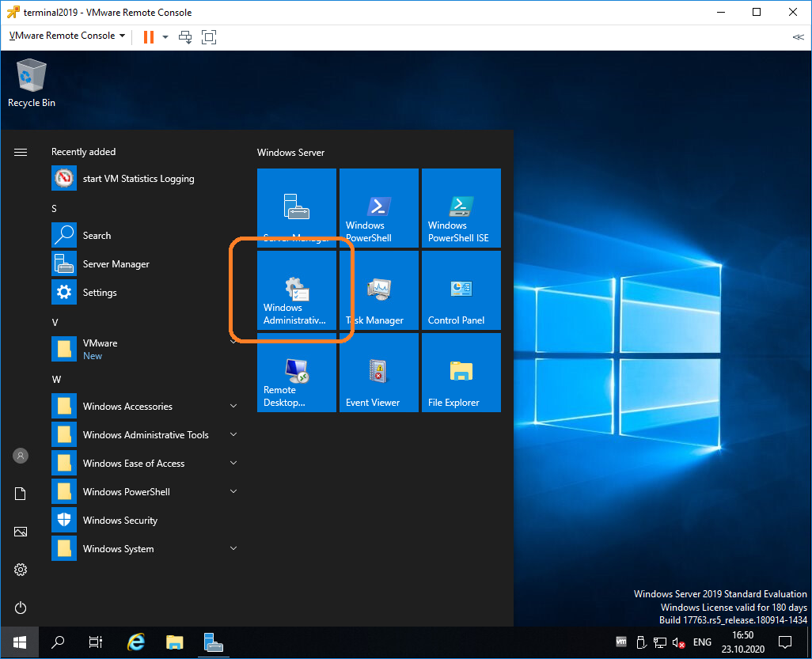
Task: Open the Recycle Bin desktop icon
Action: [32, 83]
